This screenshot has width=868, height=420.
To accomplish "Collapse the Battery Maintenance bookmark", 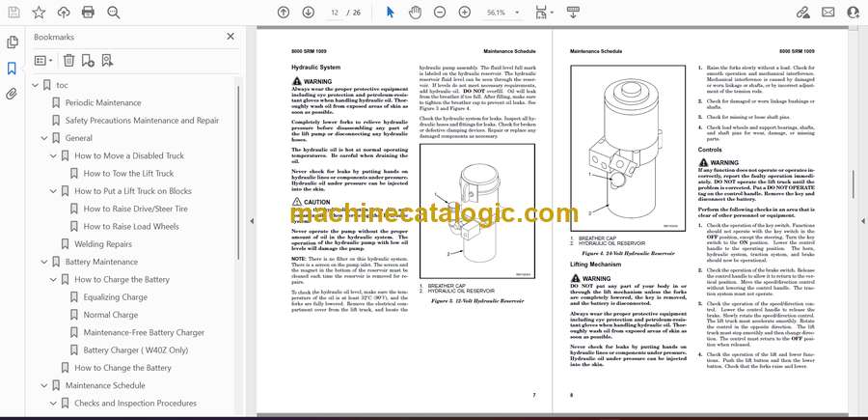I will 44,262.
